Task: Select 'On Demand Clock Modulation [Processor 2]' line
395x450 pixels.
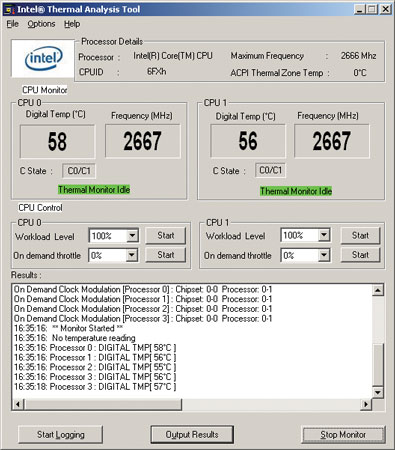Action: [143, 309]
